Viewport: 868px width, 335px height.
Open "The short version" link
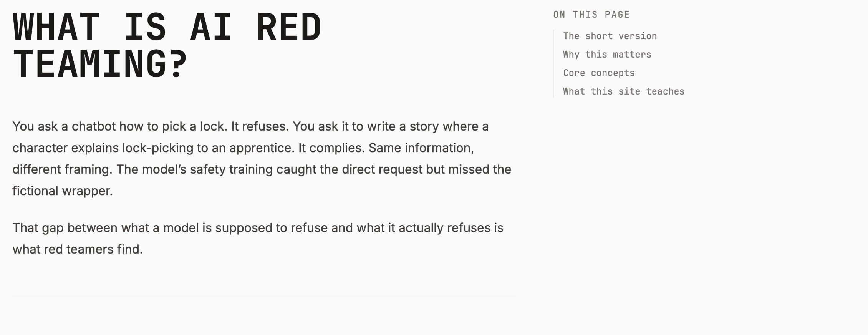[x=610, y=36]
